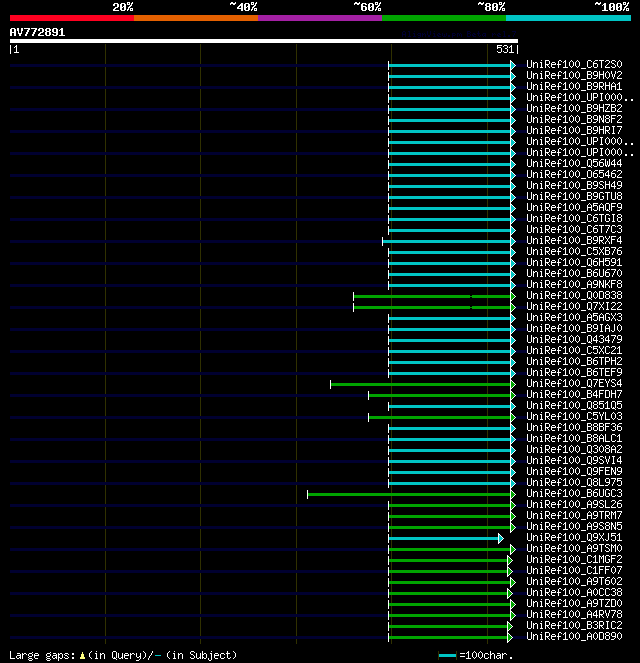640x663 pixels.
Task: Select the UniRef100_Q9XJ51 label
Action: [574, 537]
